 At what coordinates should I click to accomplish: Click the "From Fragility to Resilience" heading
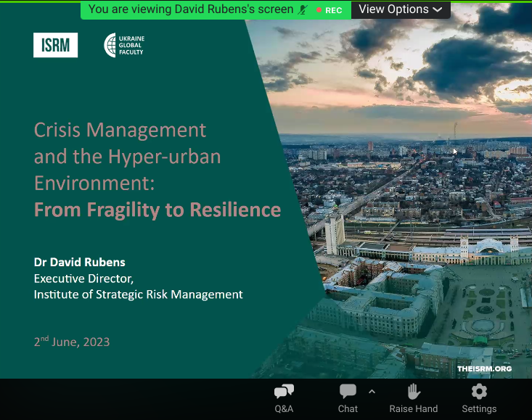coord(157,210)
